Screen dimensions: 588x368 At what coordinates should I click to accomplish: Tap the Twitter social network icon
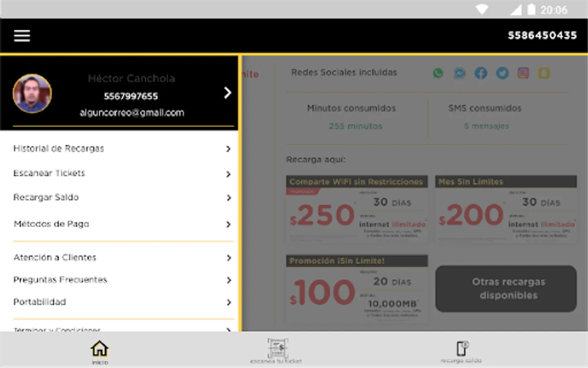tap(502, 73)
